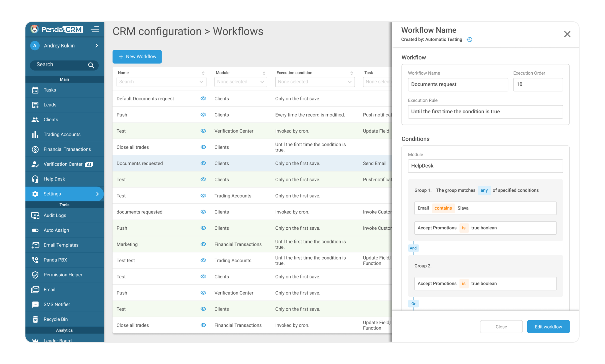Open the Module filter dropdown
This screenshot has width=605, height=364.
240,82
